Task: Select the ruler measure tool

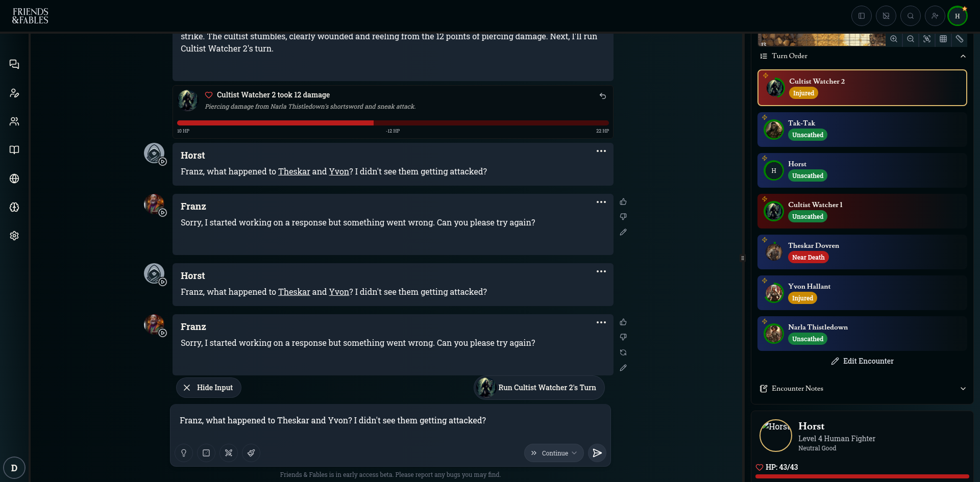Action: [x=960, y=39]
